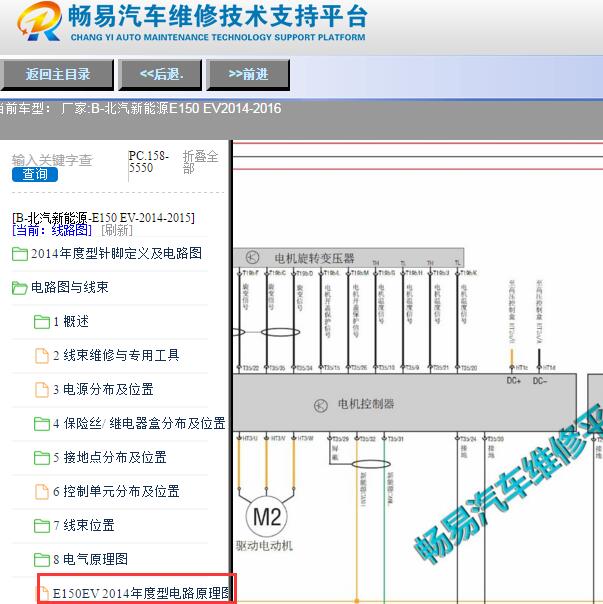This screenshot has height=604, width=603.
Task: Click the folder icon next to 1 概述
Action: (x=42, y=322)
